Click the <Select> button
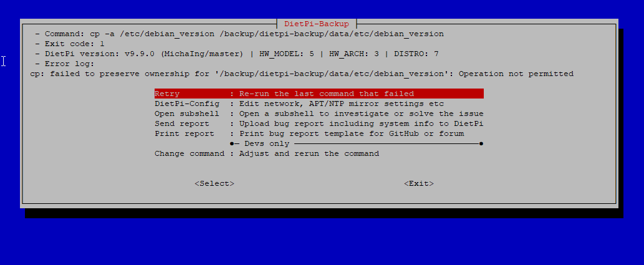The image size is (644, 265). click(x=214, y=184)
